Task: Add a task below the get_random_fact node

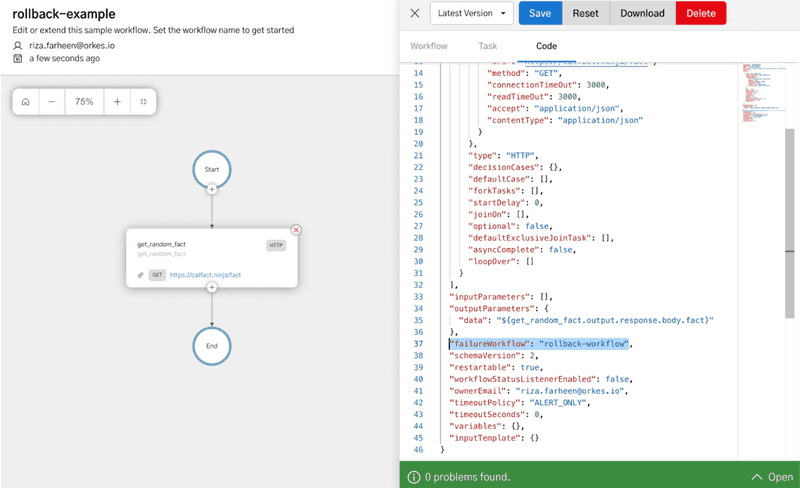Action: [212, 287]
